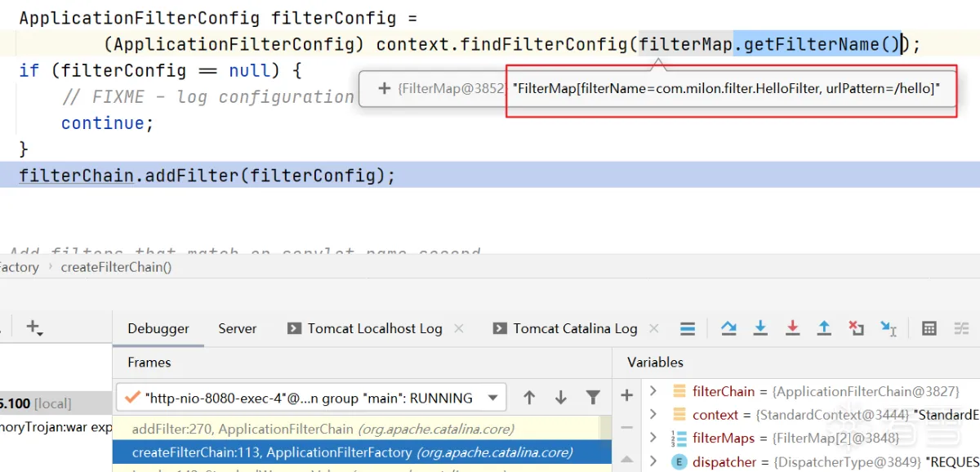The image size is (980, 472).
Task: Click the Step Over icon
Action: tap(728, 328)
